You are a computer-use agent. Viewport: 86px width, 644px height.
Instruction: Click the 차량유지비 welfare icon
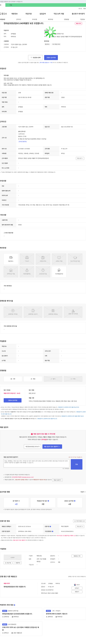click(43, 259)
